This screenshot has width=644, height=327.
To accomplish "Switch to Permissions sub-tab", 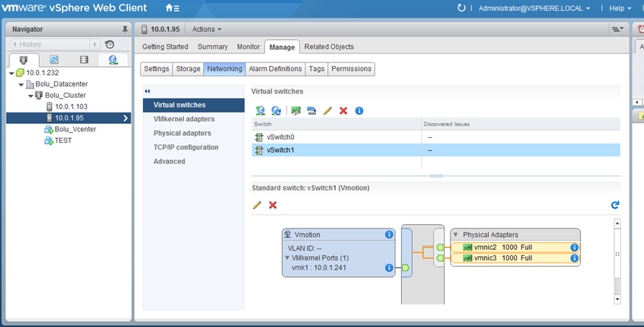I will (x=351, y=69).
